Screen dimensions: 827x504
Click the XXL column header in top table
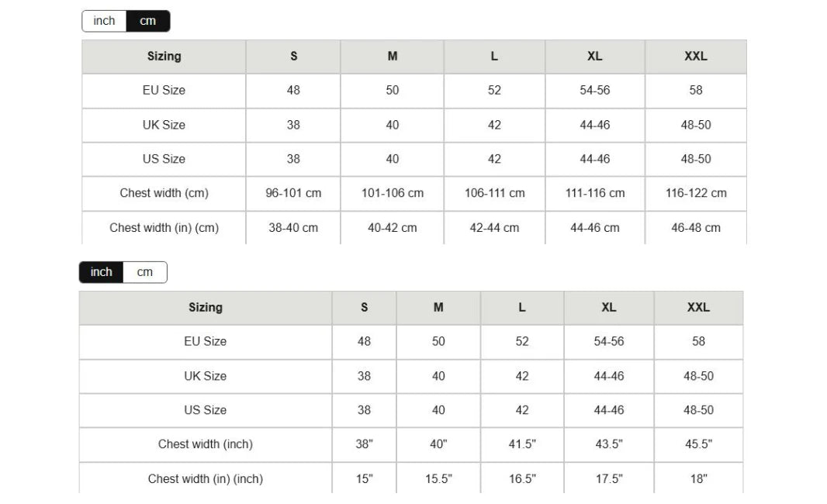pyautogui.click(x=696, y=56)
